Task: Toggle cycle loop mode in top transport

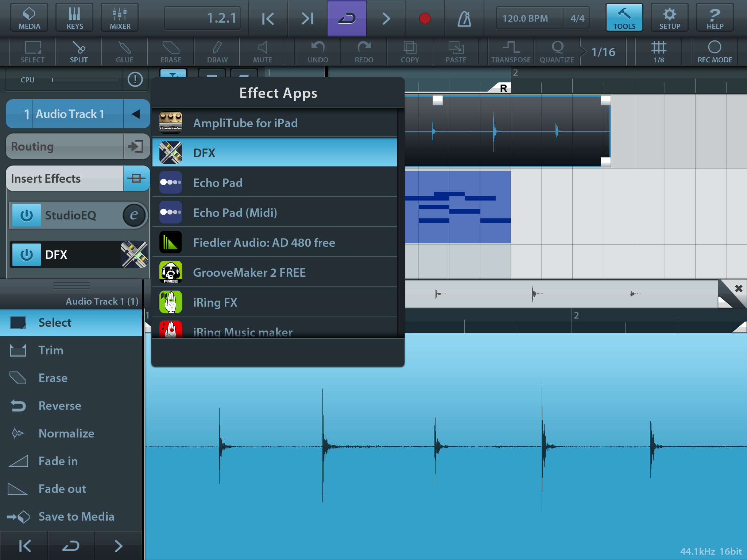Action: (347, 18)
